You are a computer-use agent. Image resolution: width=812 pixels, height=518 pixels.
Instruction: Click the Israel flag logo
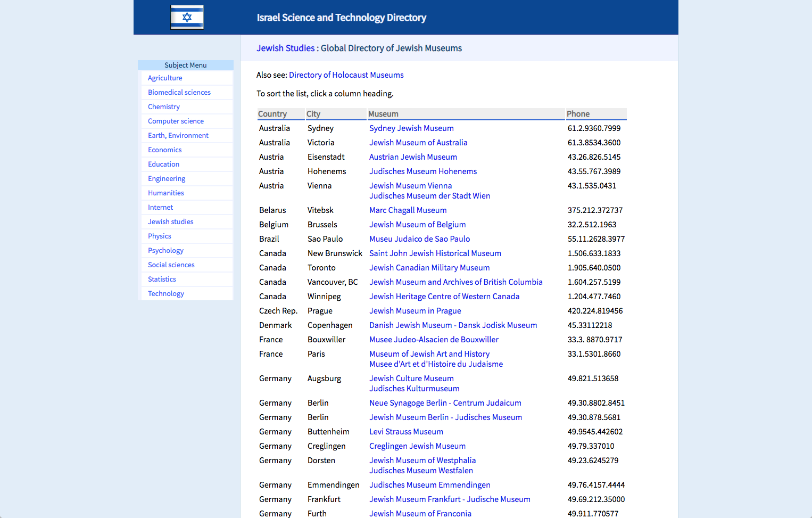tap(187, 17)
